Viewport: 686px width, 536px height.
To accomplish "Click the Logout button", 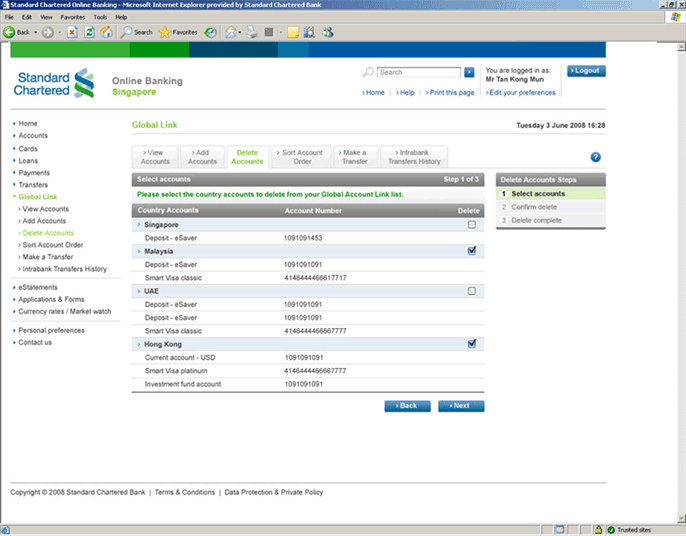I will [586, 71].
